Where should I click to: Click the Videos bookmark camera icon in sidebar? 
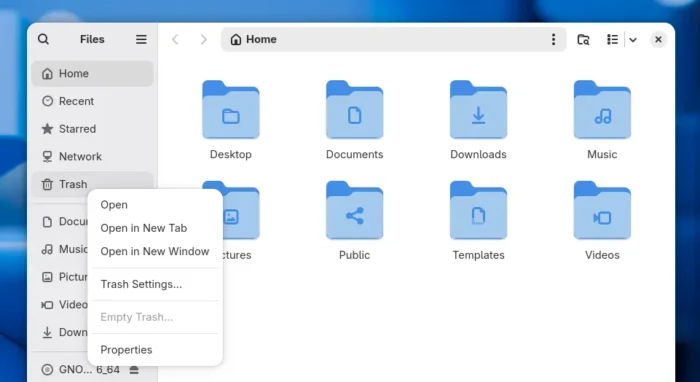tap(47, 305)
